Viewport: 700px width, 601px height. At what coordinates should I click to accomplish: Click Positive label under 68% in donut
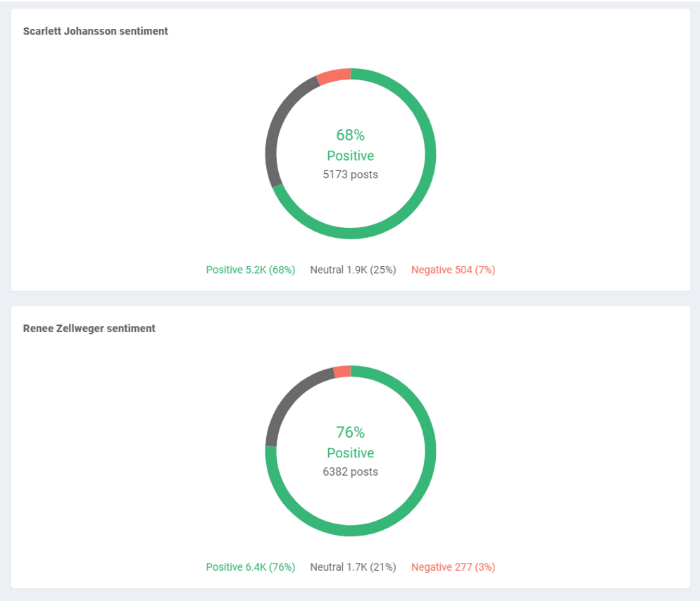[350, 156]
